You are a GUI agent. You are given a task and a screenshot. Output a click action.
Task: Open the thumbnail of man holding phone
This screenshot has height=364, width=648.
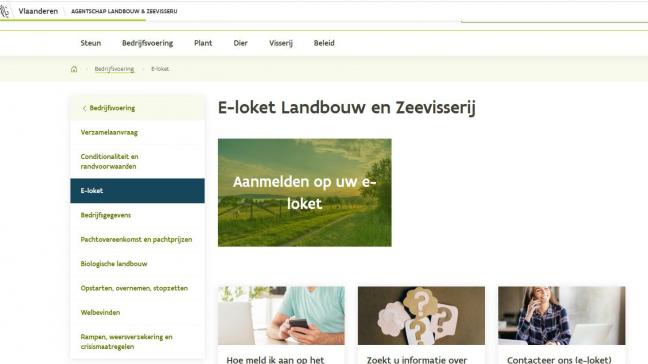coord(281,316)
